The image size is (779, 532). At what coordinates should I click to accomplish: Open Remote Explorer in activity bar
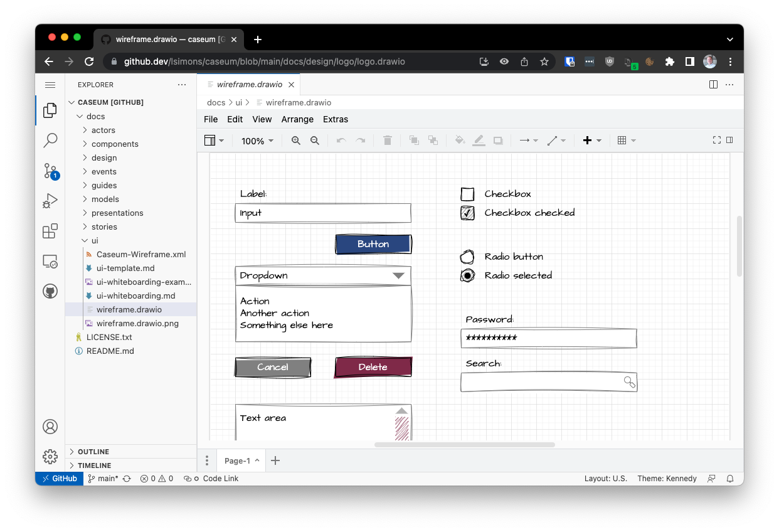50,261
